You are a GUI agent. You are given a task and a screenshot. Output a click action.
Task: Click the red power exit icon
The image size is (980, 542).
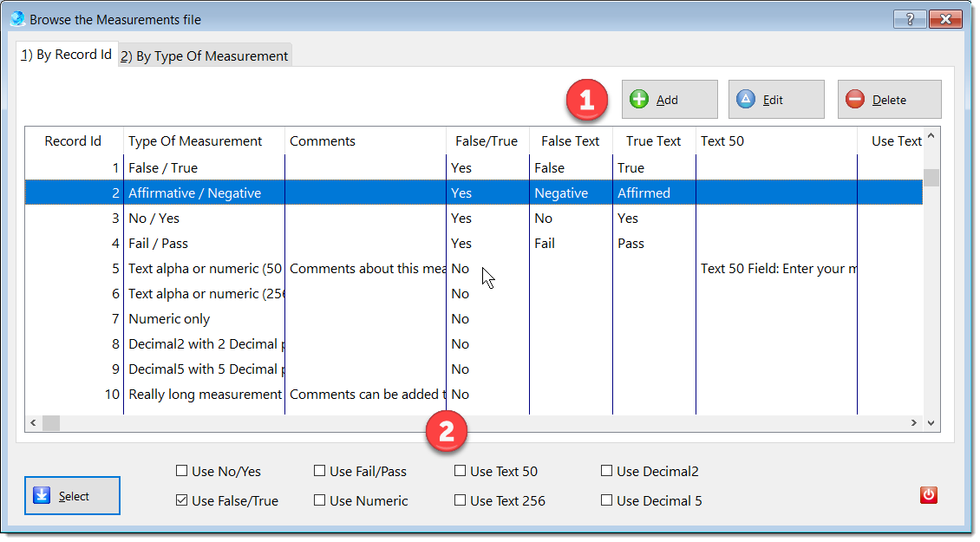(929, 495)
